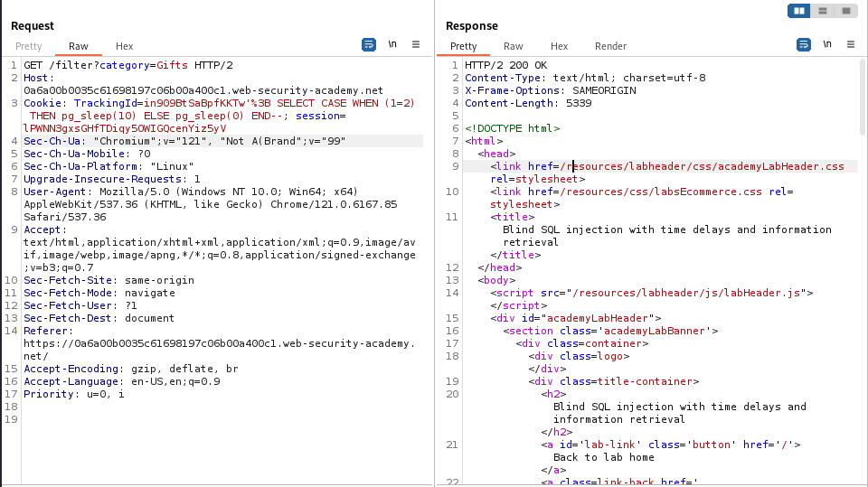Open the Request Hex tab
The width and height of the screenshot is (868, 487).
(x=125, y=46)
